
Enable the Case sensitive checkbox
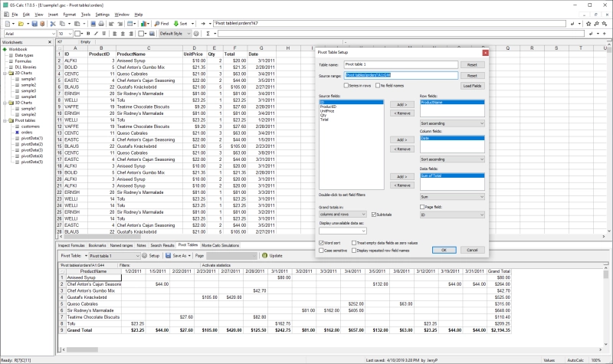321,251
